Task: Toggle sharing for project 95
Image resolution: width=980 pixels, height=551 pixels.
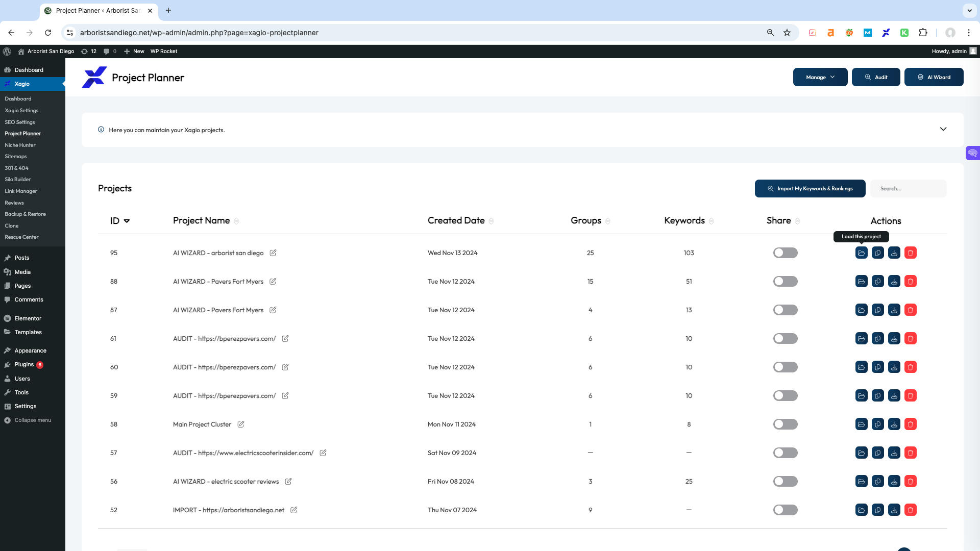Action: [x=785, y=253]
